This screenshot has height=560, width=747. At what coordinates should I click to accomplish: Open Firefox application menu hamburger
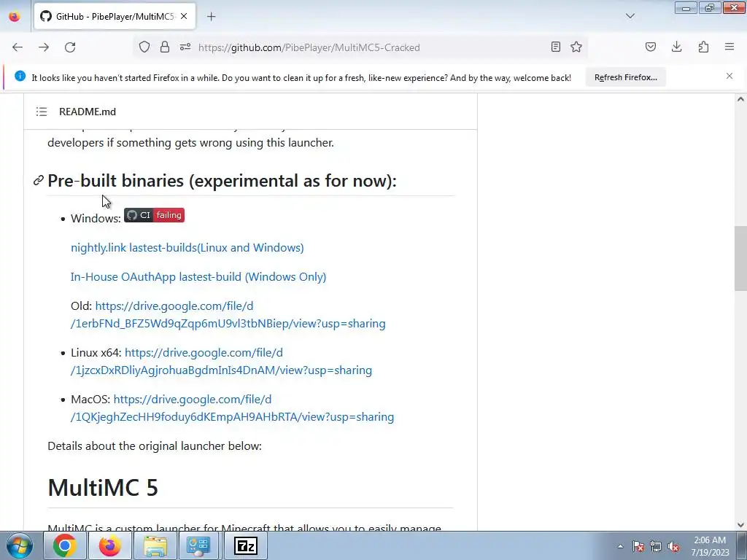coord(729,47)
